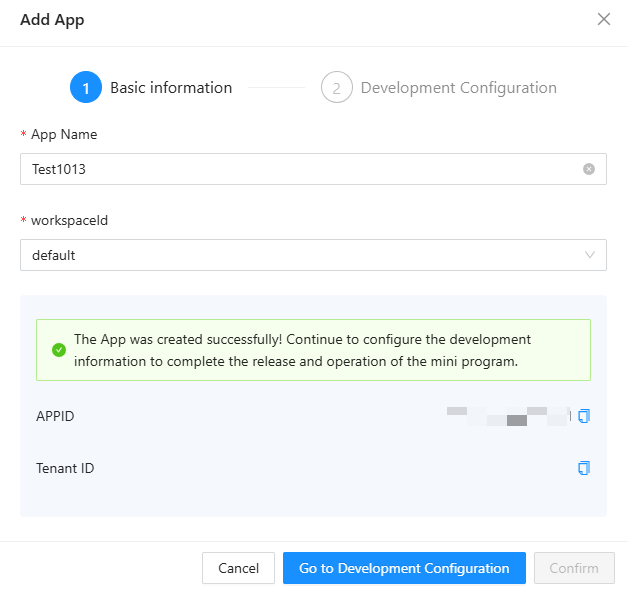The width and height of the screenshot is (628, 591).
Task: Click the App Name label
Action: click(x=64, y=134)
